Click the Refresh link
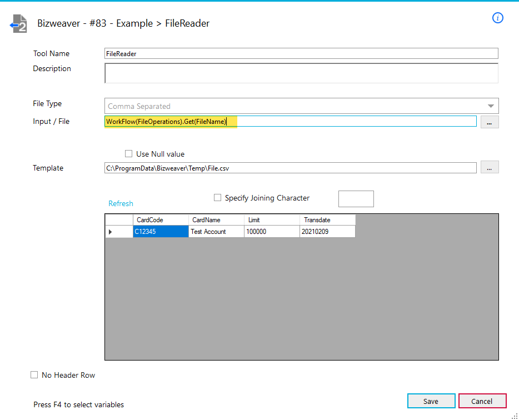Viewport: 519px width, 420px height. click(121, 203)
